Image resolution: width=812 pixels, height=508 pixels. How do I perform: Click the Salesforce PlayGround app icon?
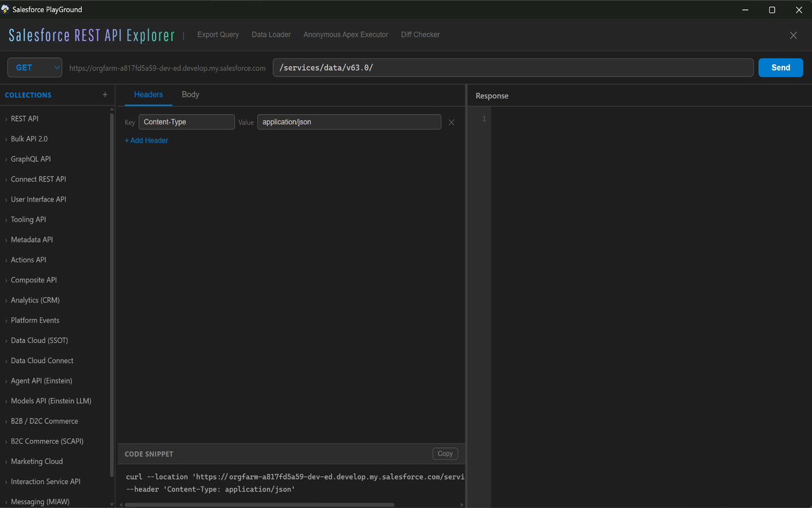click(5, 10)
